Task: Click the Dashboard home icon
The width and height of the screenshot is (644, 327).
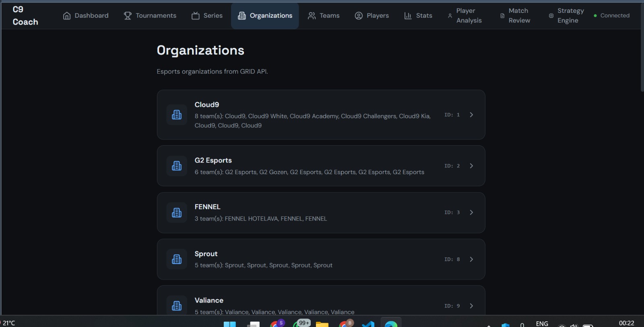Action: [67, 16]
